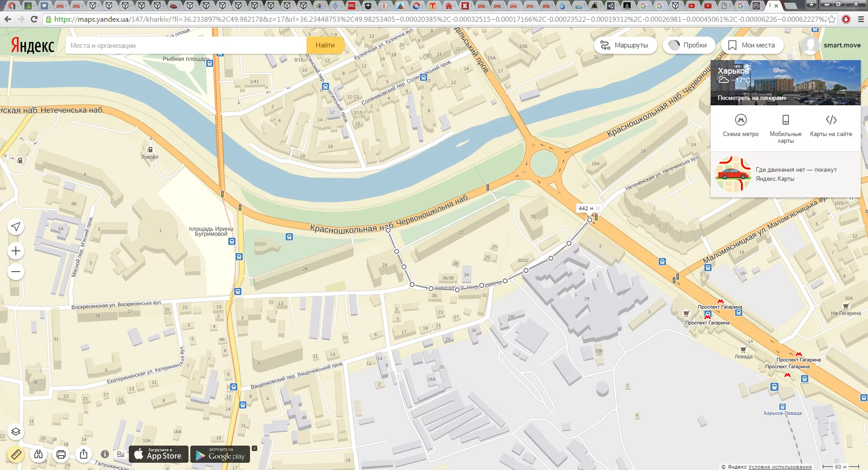The width and height of the screenshot is (868, 470).
Task: Open the Yandex logo home link
Action: click(33, 45)
